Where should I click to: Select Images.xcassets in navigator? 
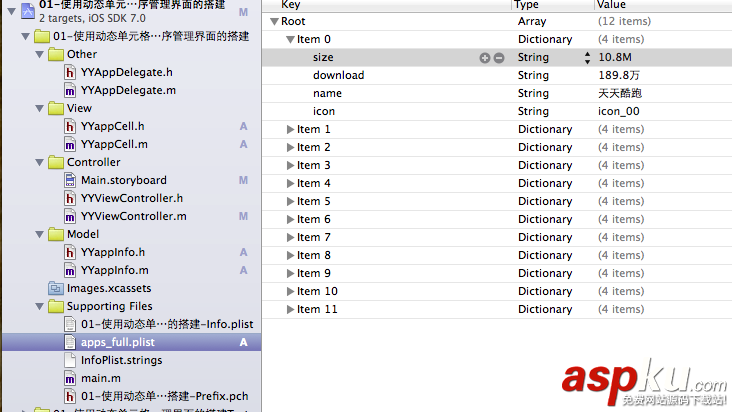(109, 288)
